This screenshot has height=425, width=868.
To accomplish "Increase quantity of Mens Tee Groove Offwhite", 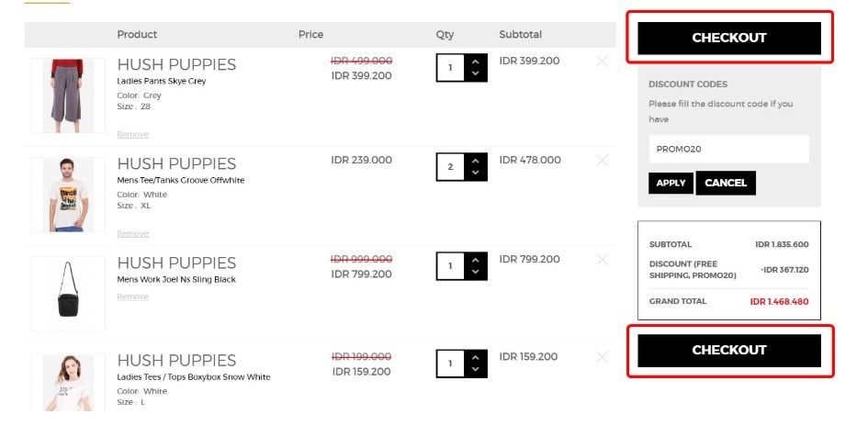I will click(x=476, y=161).
